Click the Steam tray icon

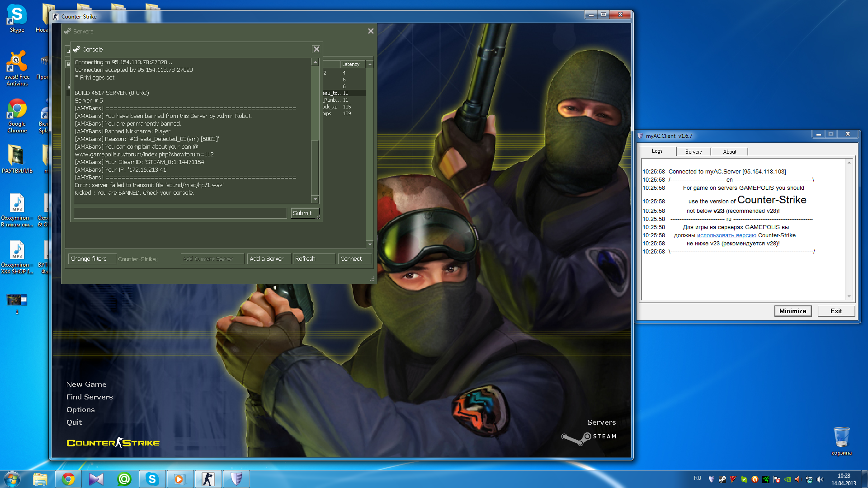coord(722,479)
